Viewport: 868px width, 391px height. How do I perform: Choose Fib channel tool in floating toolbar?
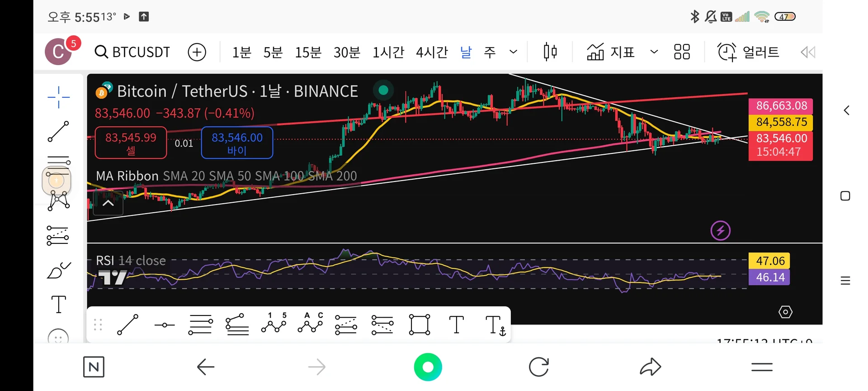(x=237, y=325)
